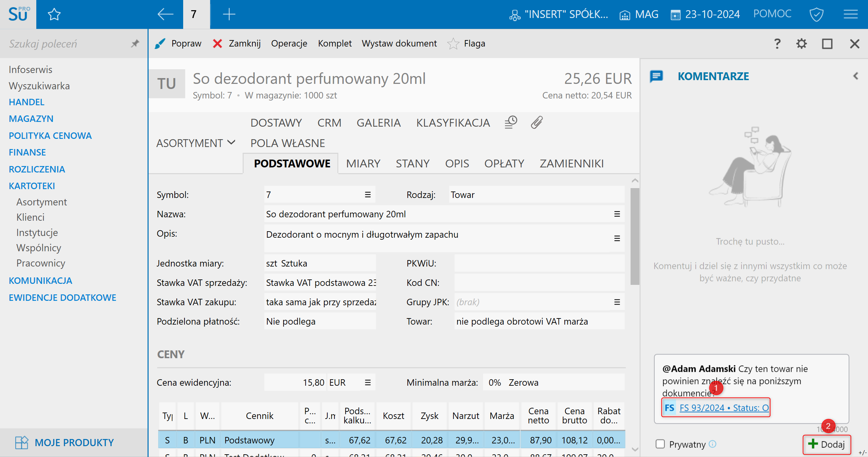The height and width of the screenshot is (457, 868).
Task: Open Cena ewidencyjna currency options
Action: 367,382
